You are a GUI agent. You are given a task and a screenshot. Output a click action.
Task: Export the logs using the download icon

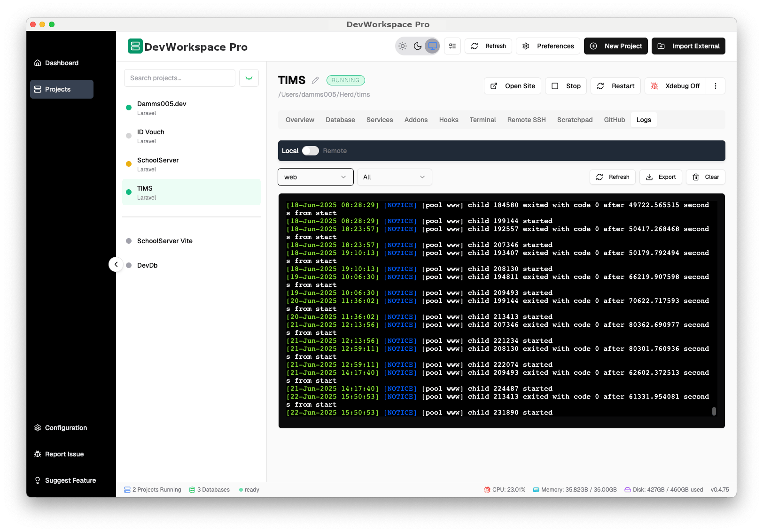point(661,177)
